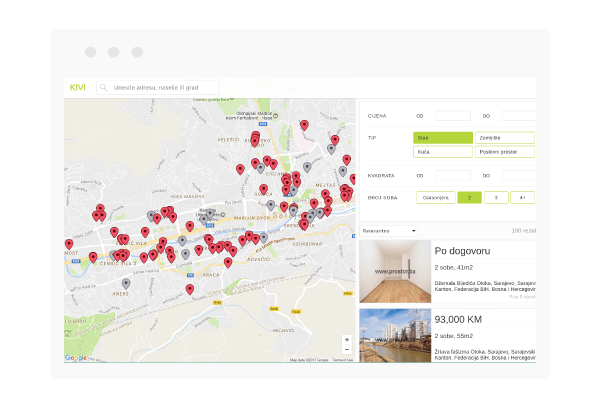Viewport: 600px width, 410px height.
Task: Click the university campus marker icon
Action: coord(223,214)
